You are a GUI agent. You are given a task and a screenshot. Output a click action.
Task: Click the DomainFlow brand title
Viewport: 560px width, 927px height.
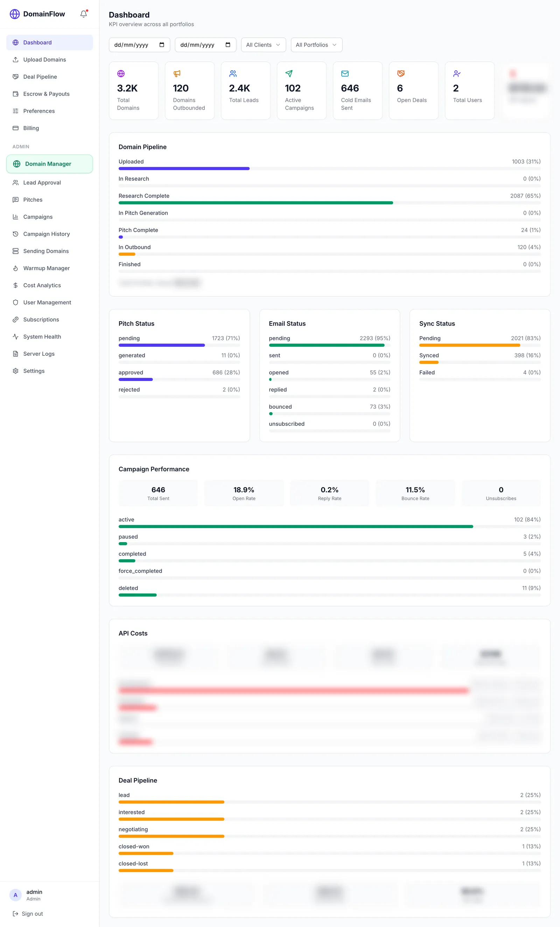[x=44, y=14]
